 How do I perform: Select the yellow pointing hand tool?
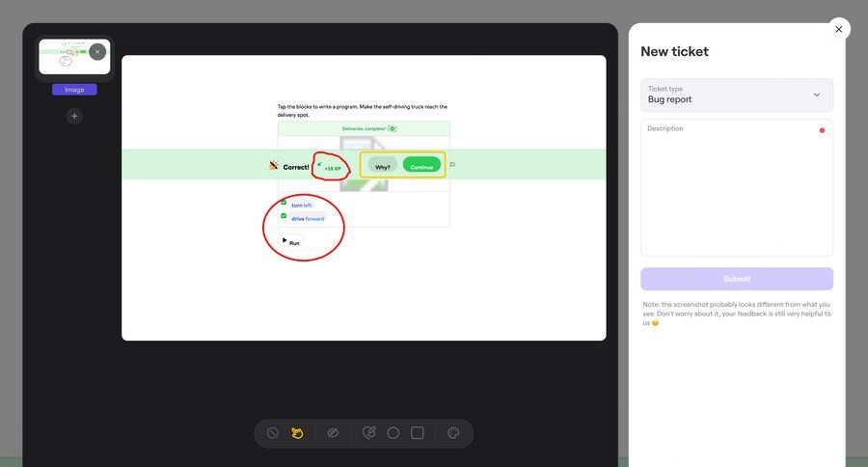(x=297, y=433)
